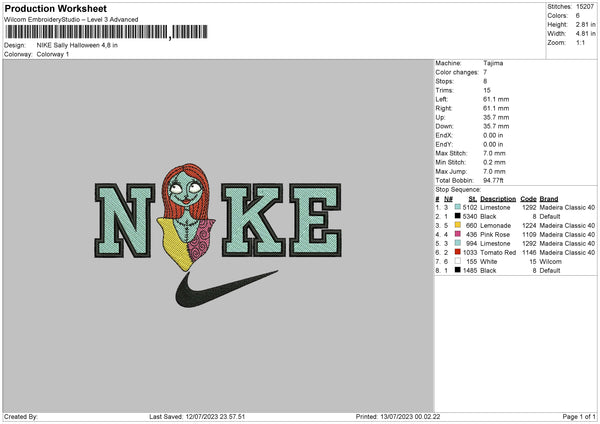
Task: Select the Lemonade yellow color swatch
Action: coord(458,225)
